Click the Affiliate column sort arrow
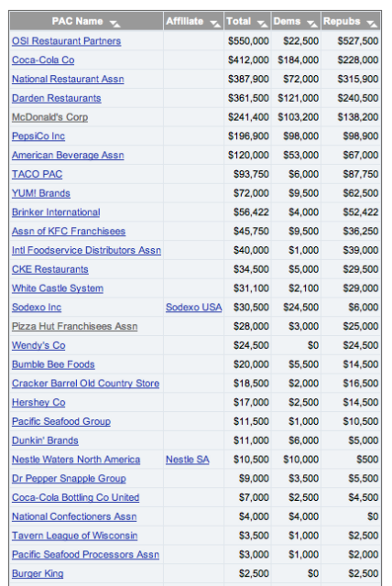Viewport: 392px width, 586px height. 215,24
